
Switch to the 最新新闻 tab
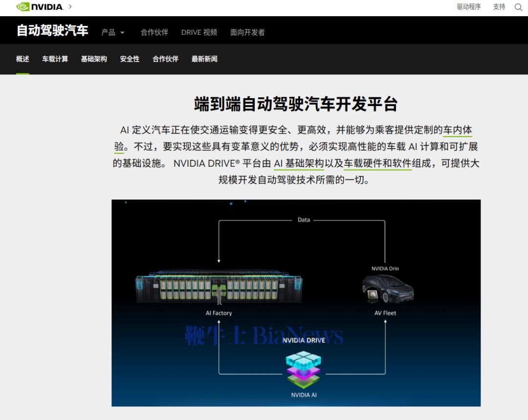204,59
